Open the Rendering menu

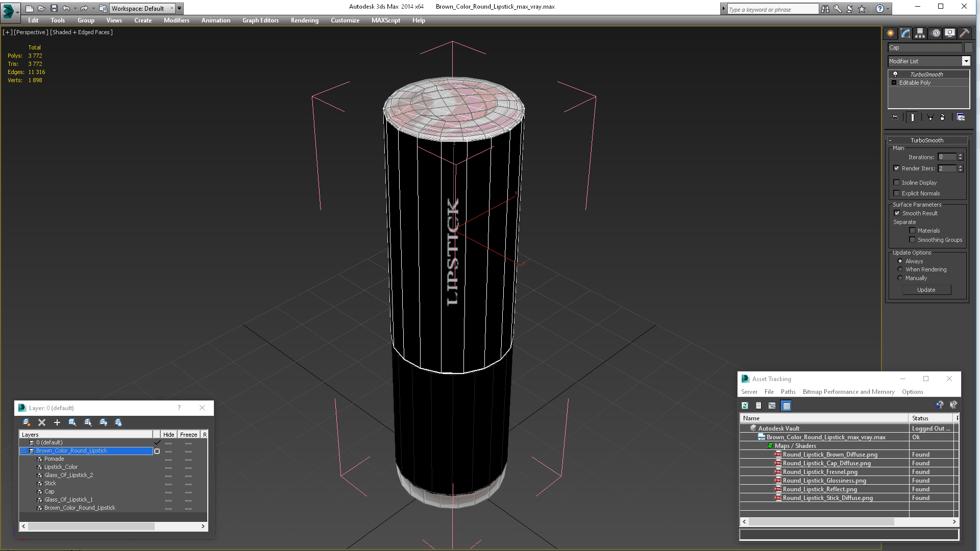[304, 20]
